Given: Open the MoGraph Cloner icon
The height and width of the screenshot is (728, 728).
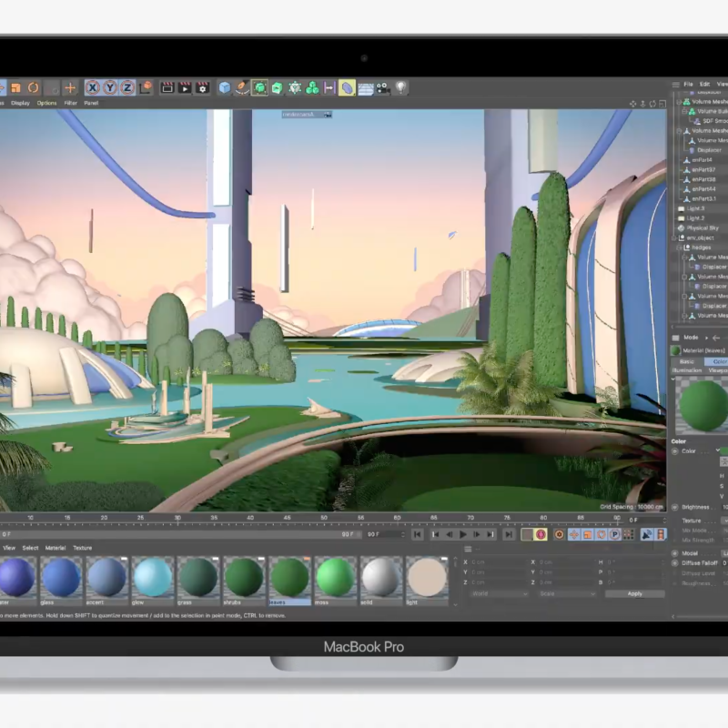Looking at the screenshot, I should point(295,87).
